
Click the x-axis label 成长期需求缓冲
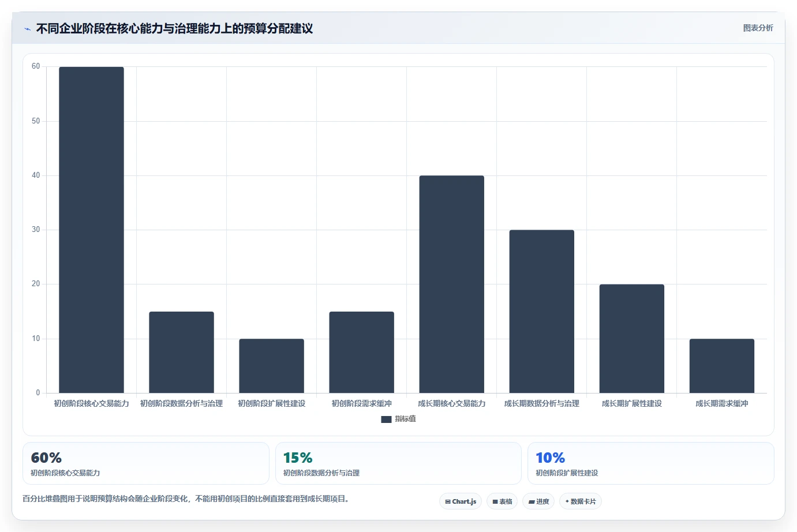[x=721, y=403]
